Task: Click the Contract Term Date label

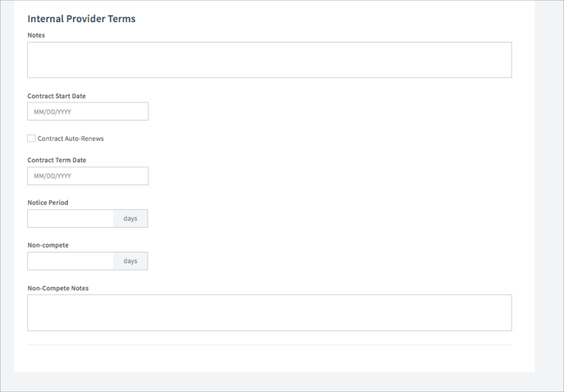Action: [57, 160]
